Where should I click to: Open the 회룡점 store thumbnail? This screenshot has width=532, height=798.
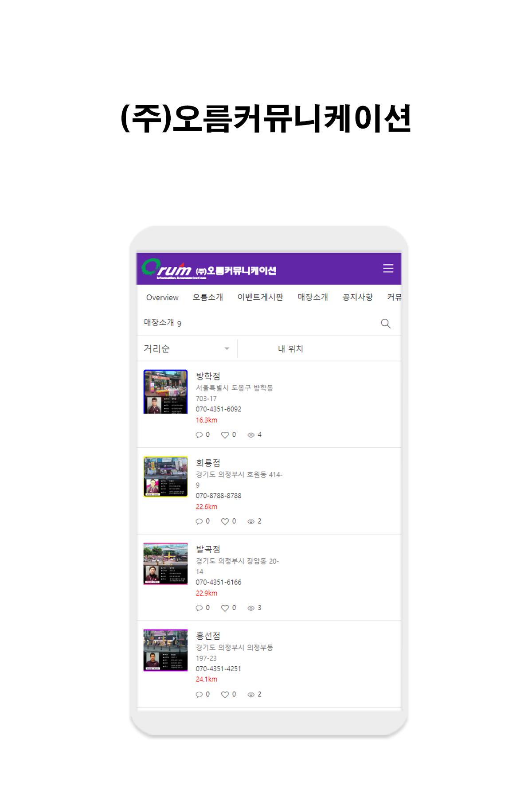point(165,477)
